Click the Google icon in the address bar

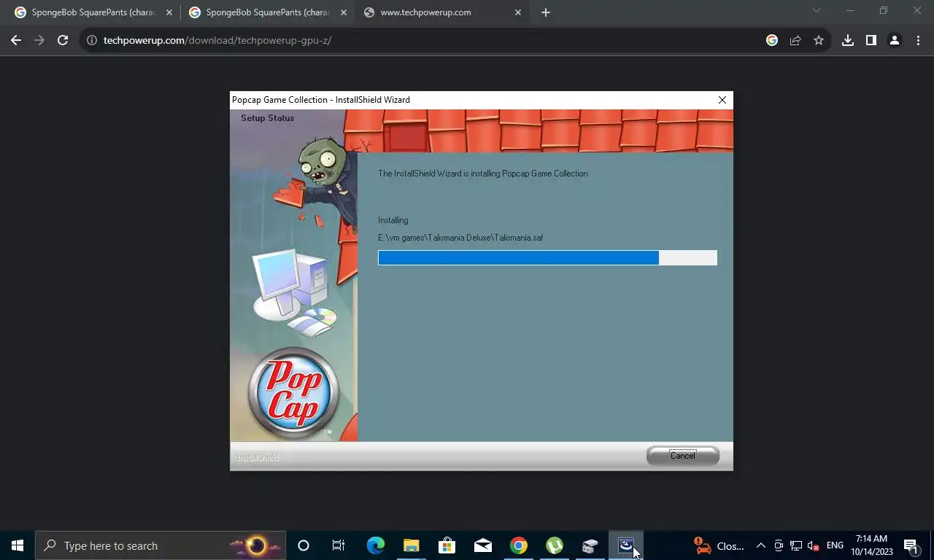772,40
